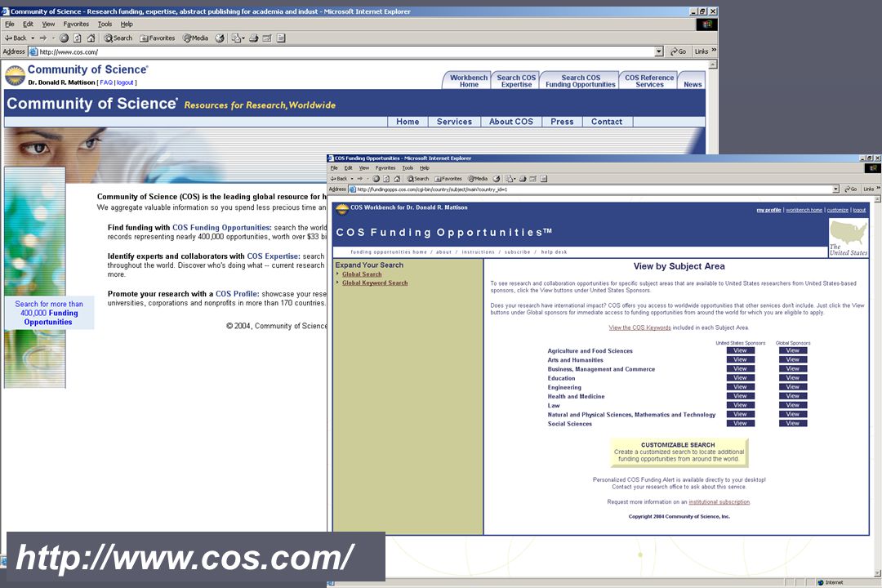Go Back in the Community of Science window
Image resolution: width=882 pixels, height=588 pixels.
pos(16,38)
